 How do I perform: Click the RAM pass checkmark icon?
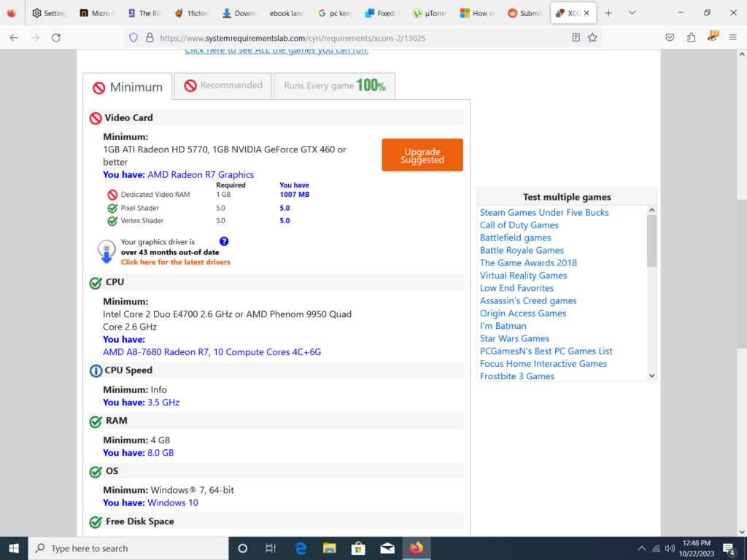(x=96, y=421)
